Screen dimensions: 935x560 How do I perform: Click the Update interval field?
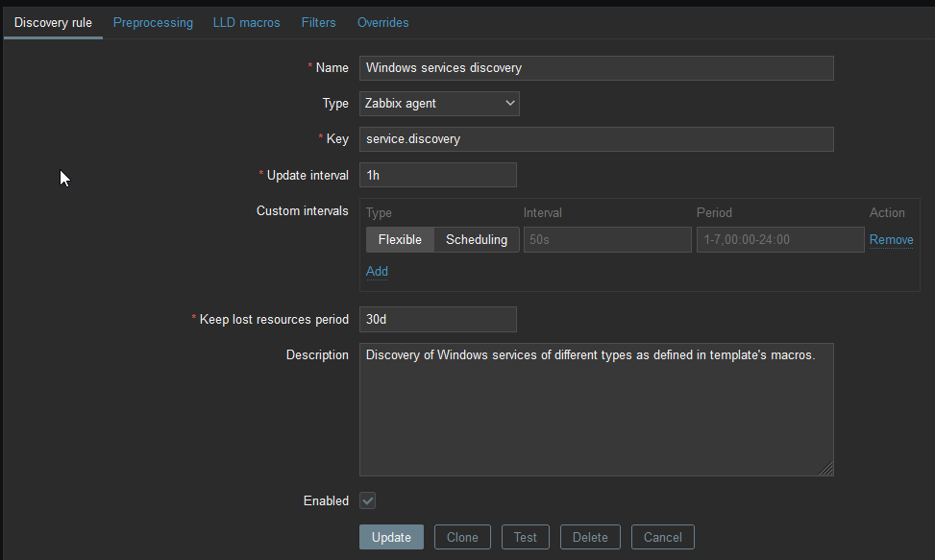[x=438, y=175]
